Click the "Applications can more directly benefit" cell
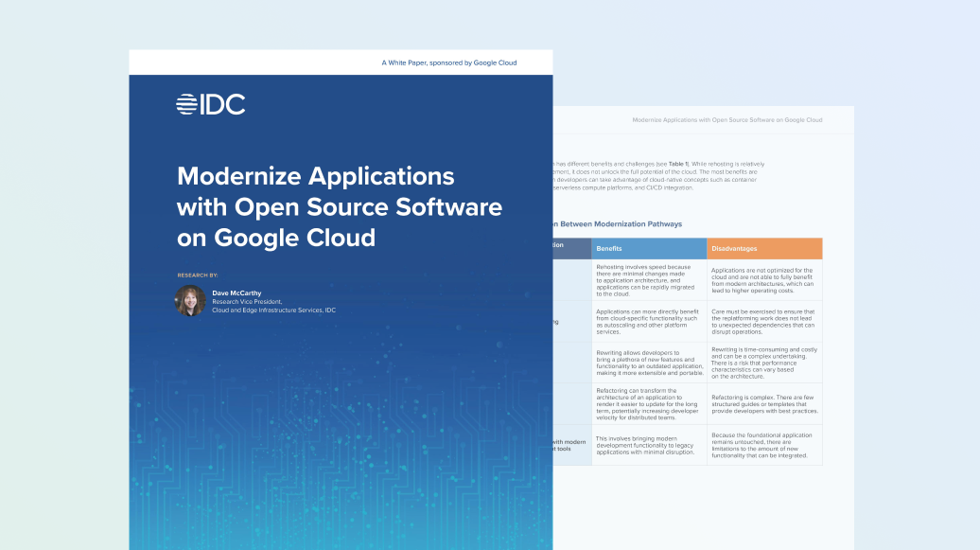The width and height of the screenshot is (980, 550). click(x=649, y=322)
